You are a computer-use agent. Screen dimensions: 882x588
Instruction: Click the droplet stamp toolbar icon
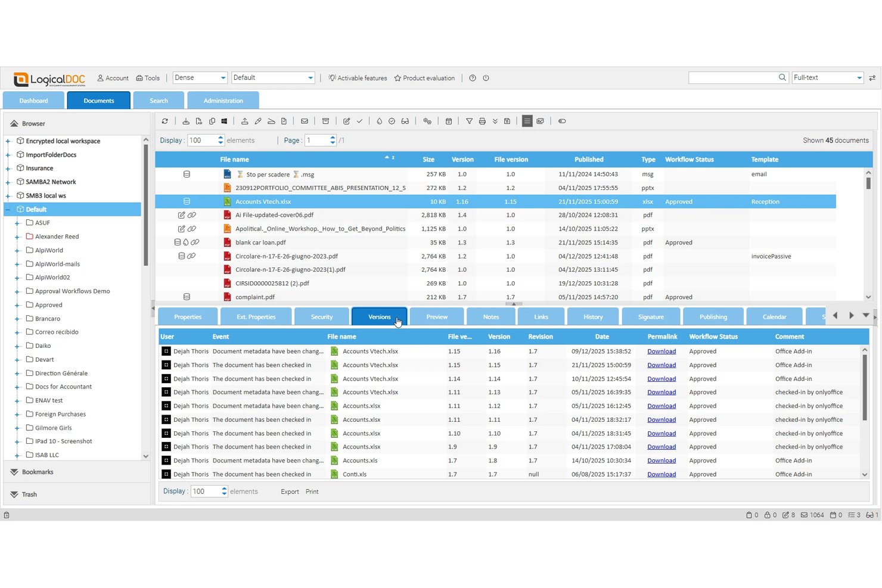379,121
